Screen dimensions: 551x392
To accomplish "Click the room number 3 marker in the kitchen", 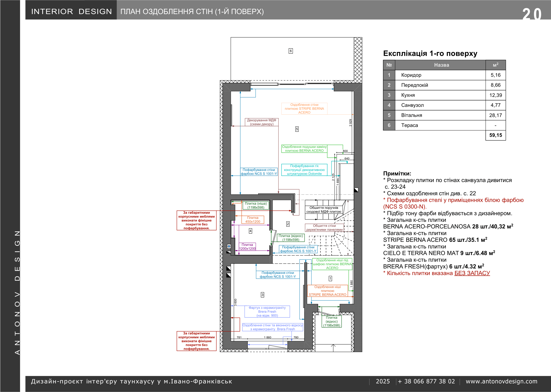I will tap(262, 295).
